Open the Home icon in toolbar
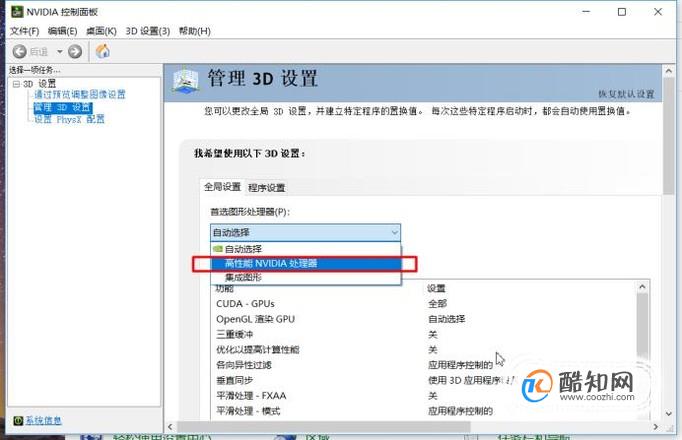The height and width of the screenshot is (440, 682). point(103,51)
